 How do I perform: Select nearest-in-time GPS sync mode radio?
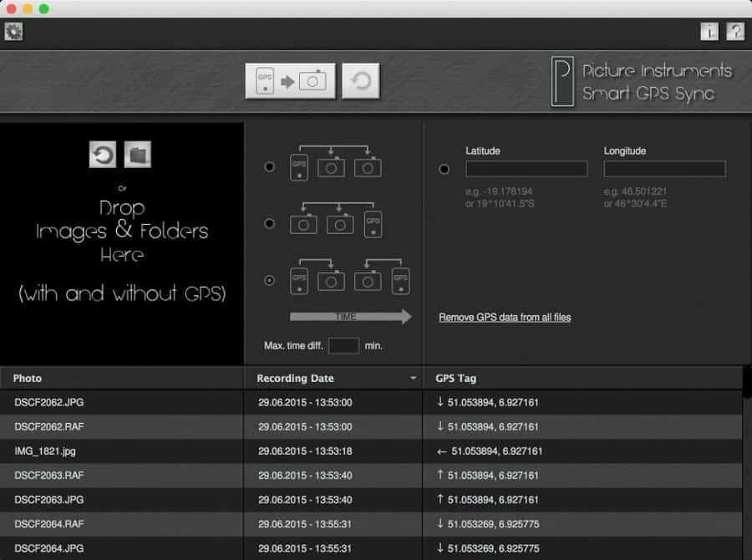click(x=270, y=280)
